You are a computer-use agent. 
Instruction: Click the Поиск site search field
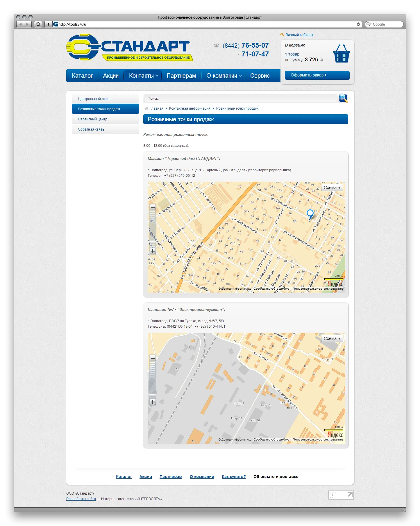240,99
